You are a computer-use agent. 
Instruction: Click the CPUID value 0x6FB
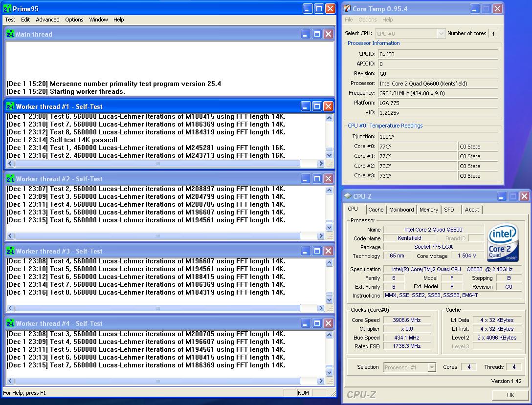(438, 54)
